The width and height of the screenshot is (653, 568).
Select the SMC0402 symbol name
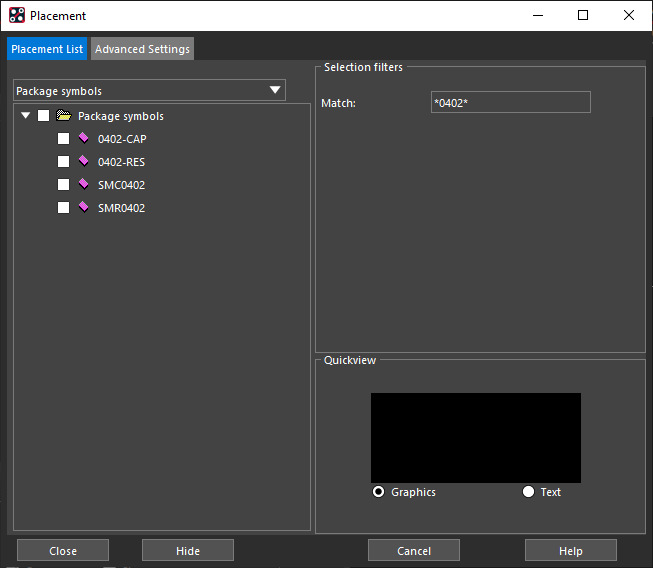(x=121, y=185)
